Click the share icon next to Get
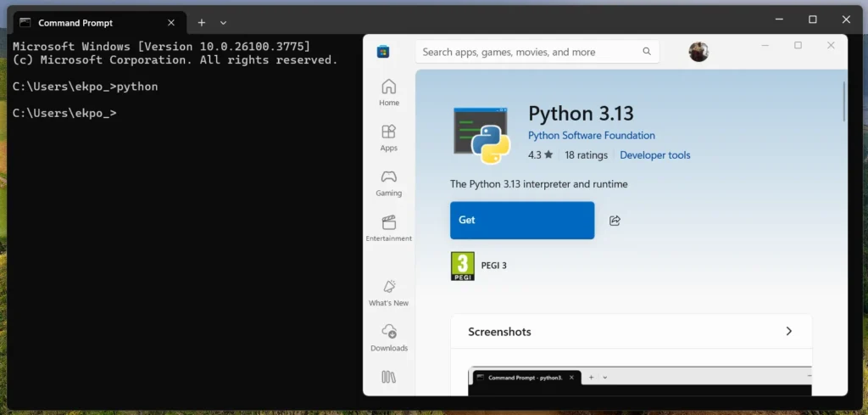This screenshot has width=868, height=415. point(615,221)
